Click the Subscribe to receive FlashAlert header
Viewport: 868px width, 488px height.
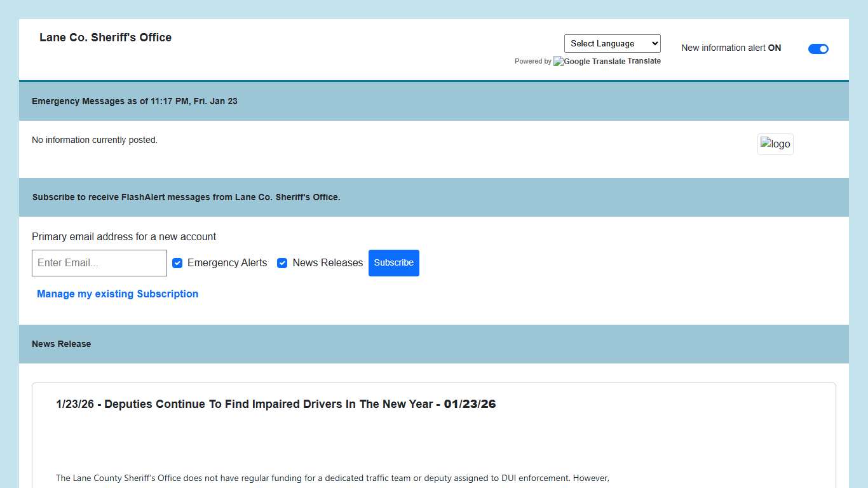pyautogui.click(x=186, y=197)
